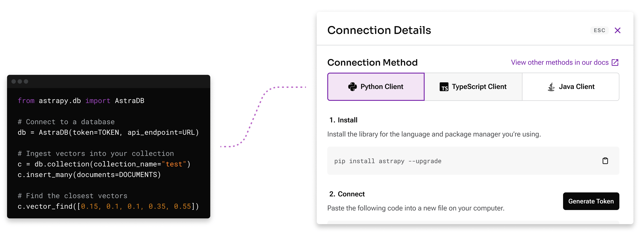
Task: Click the "1. Install" step heading
Action: coord(343,120)
